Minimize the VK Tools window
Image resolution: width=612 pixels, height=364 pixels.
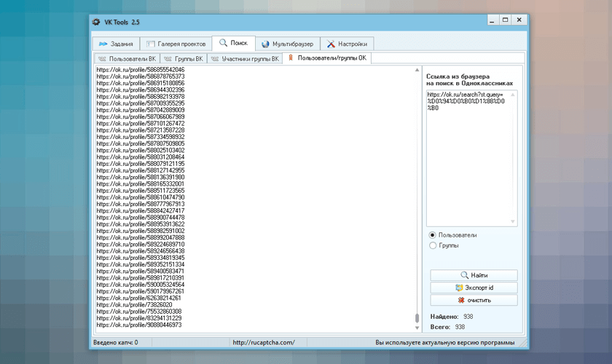click(x=492, y=20)
